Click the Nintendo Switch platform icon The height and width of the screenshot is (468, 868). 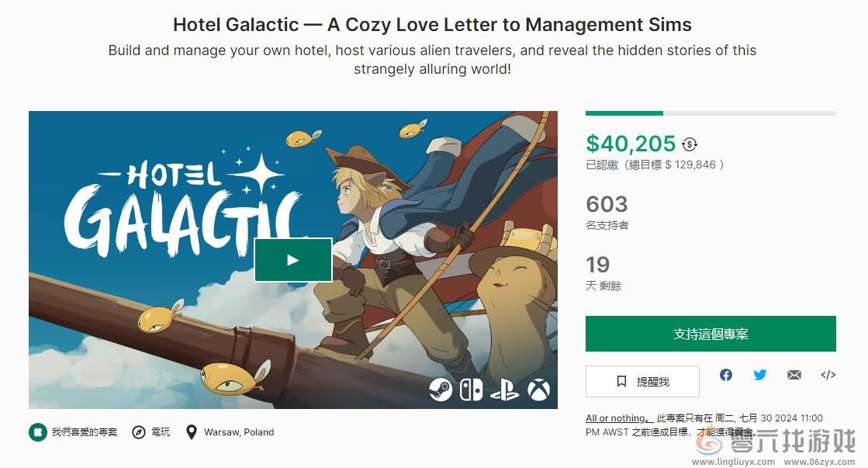471,389
